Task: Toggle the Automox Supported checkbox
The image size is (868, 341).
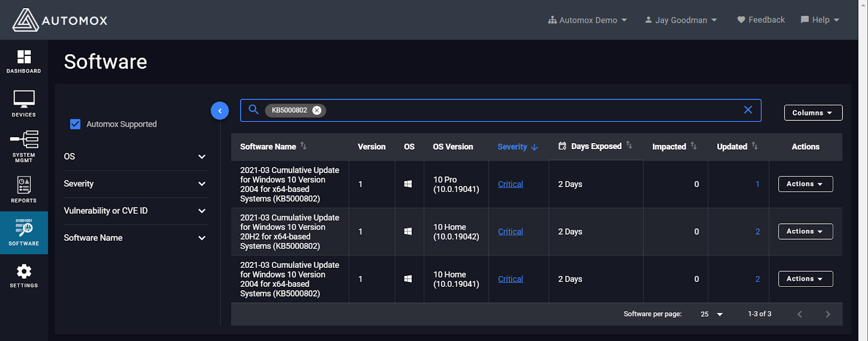Action: tap(75, 124)
